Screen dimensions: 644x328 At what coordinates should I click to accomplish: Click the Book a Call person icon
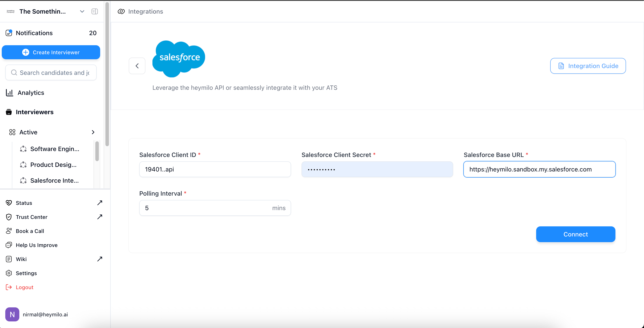click(x=9, y=231)
